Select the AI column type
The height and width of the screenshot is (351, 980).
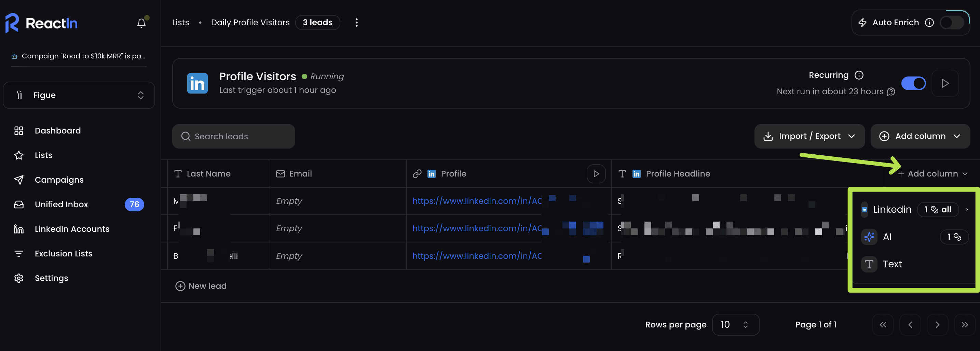coord(915,237)
